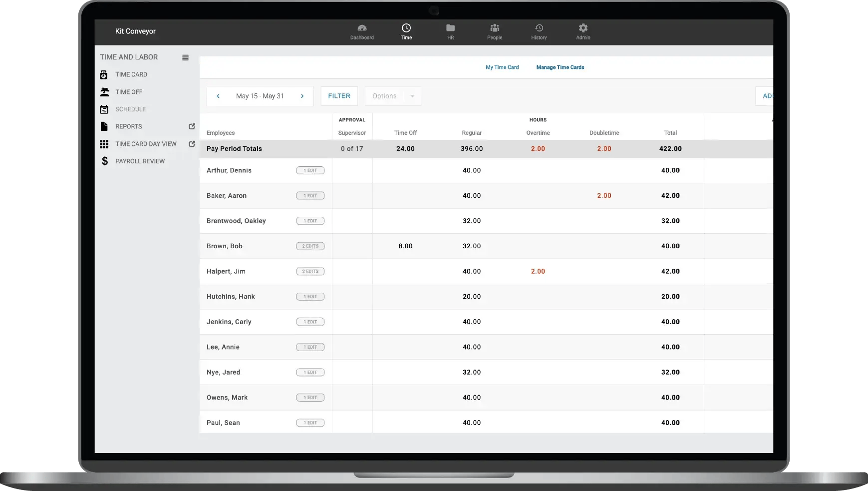Click the FILTER button
The width and height of the screenshot is (868, 491).
click(339, 96)
